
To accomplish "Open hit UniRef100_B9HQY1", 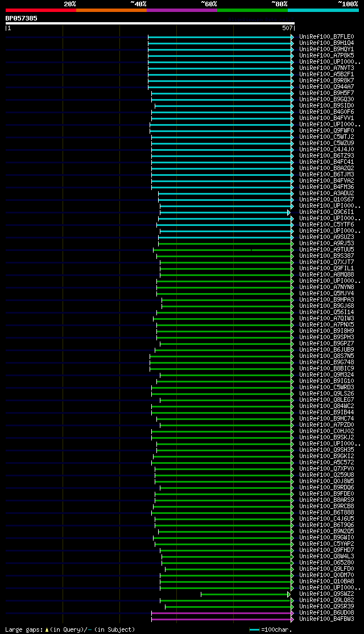I will coord(327,50).
